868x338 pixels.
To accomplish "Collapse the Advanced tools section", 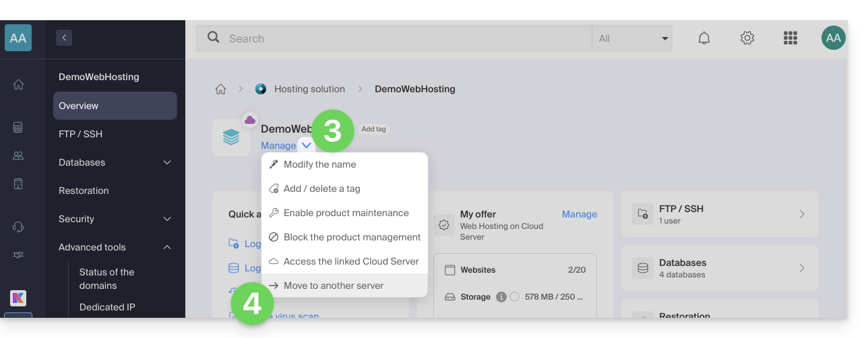I will (167, 247).
